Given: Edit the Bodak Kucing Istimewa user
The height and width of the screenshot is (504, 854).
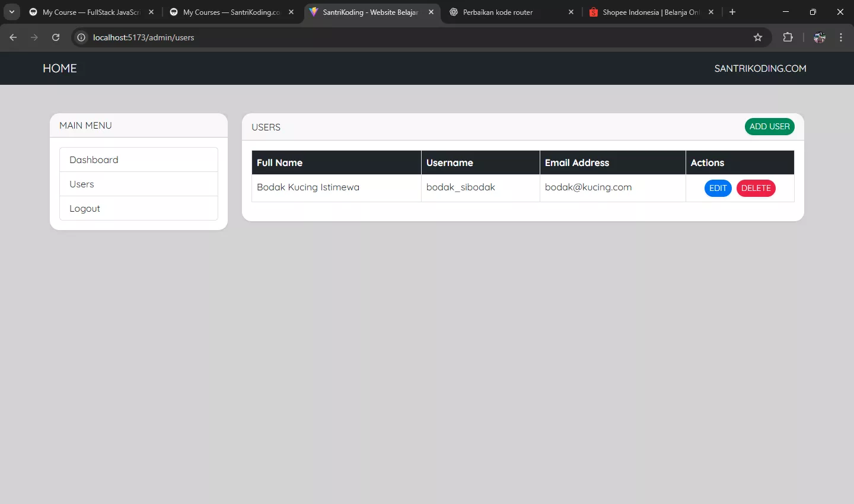Looking at the screenshot, I should [x=718, y=188].
